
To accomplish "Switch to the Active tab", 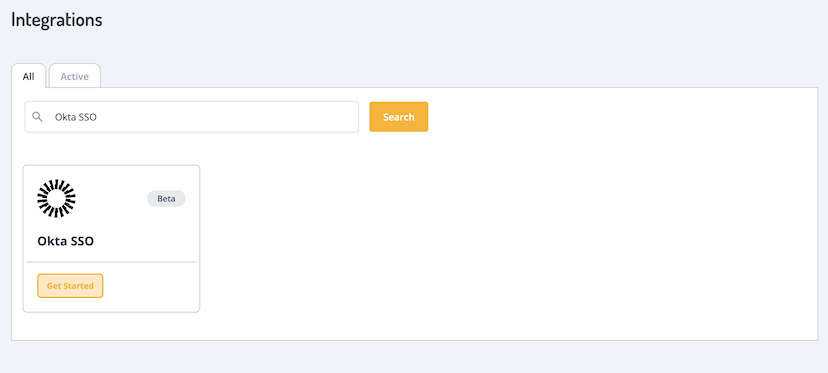I will point(74,76).
